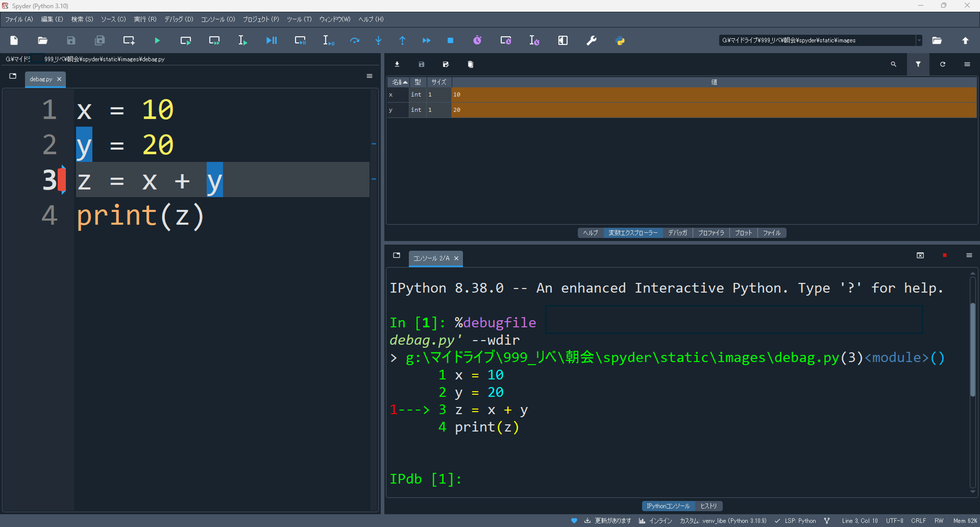The width and height of the screenshot is (980, 527).
Task: Sort variables by the 名前 column
Action: point(398,82)
